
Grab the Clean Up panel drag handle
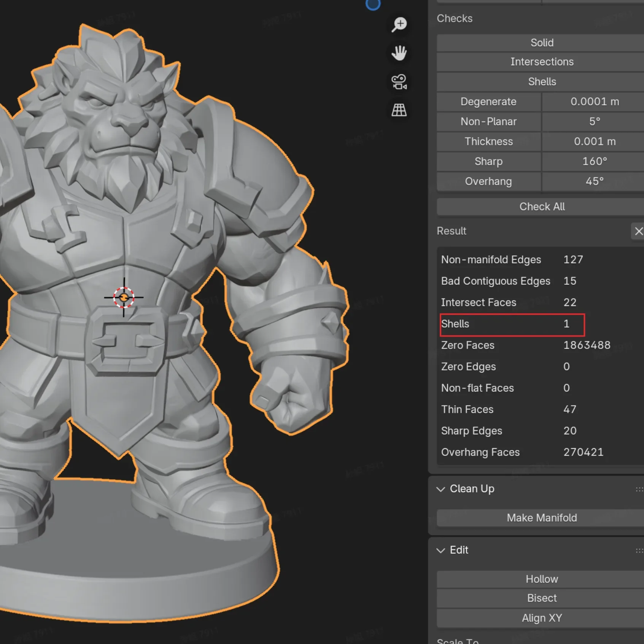639,490
